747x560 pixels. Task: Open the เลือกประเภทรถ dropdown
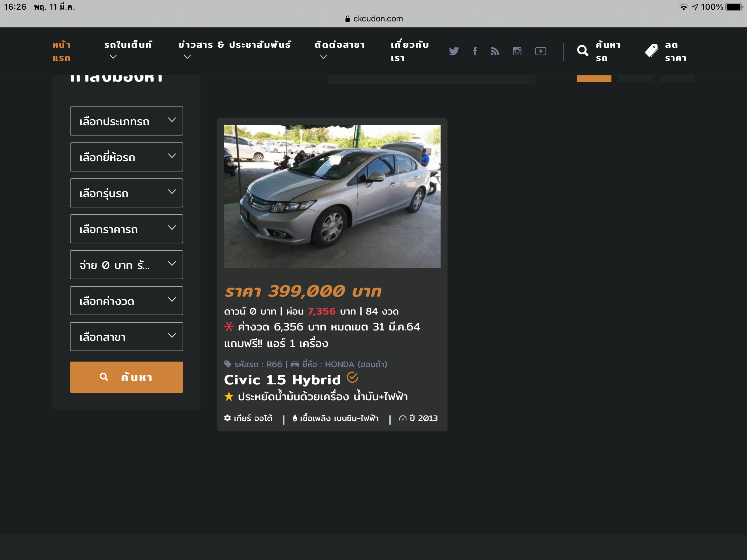(126, 121)
